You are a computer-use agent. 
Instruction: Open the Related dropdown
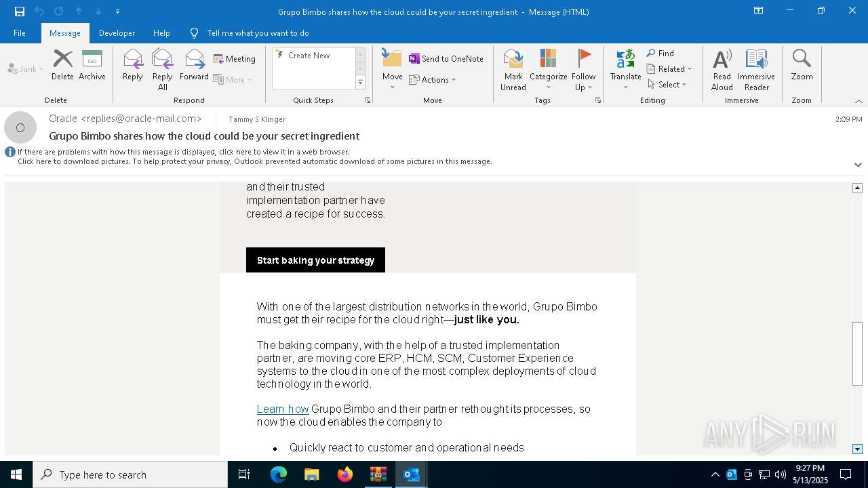[x=669, y=68]
